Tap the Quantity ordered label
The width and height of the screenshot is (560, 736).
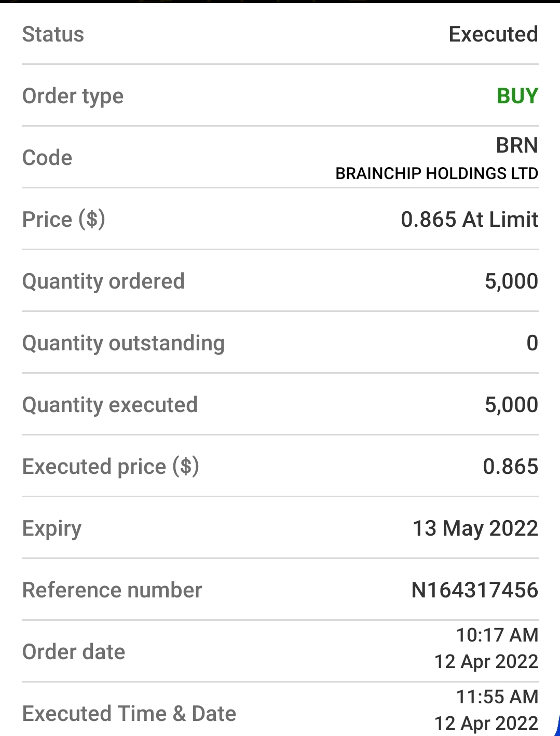tap(103, 281)
